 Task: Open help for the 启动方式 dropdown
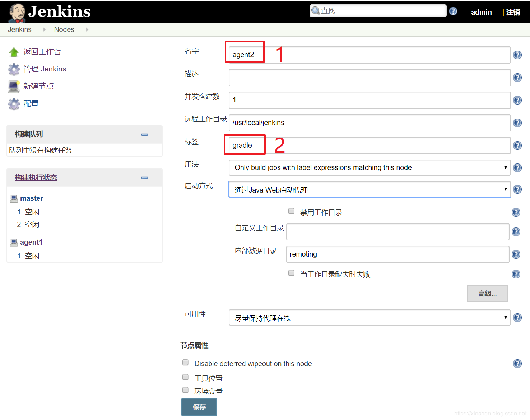(517, 189)
